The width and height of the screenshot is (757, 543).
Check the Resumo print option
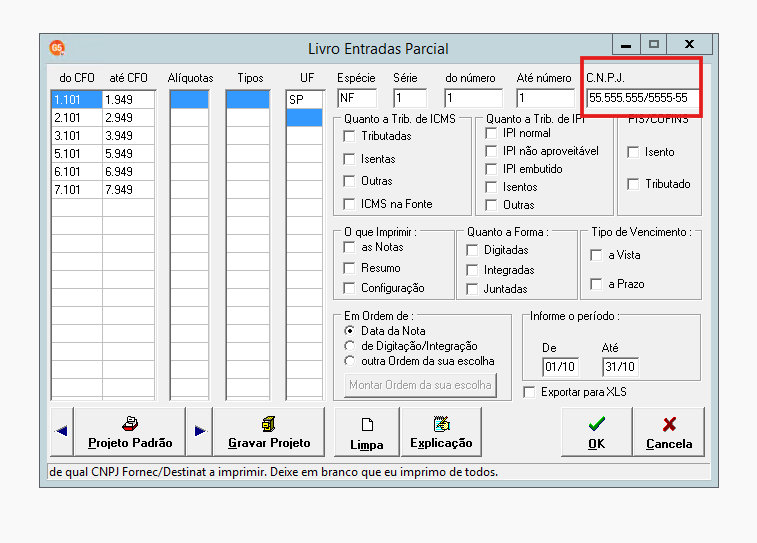point(349,268)
